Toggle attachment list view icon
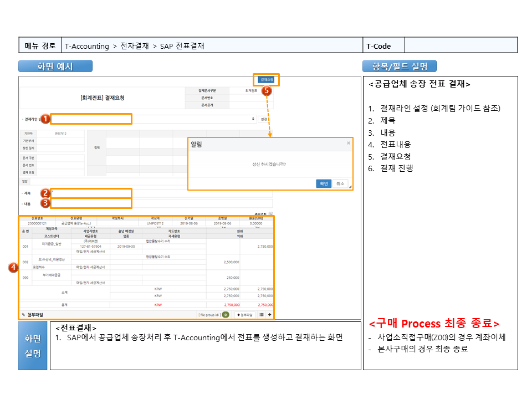This screenshot has width=532, height=399. click(262, 315)
